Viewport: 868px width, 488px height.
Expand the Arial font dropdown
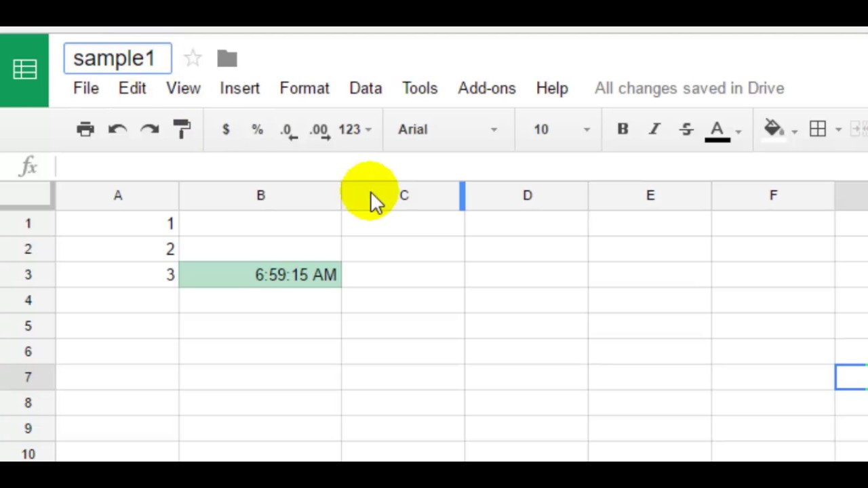(448, 129)
